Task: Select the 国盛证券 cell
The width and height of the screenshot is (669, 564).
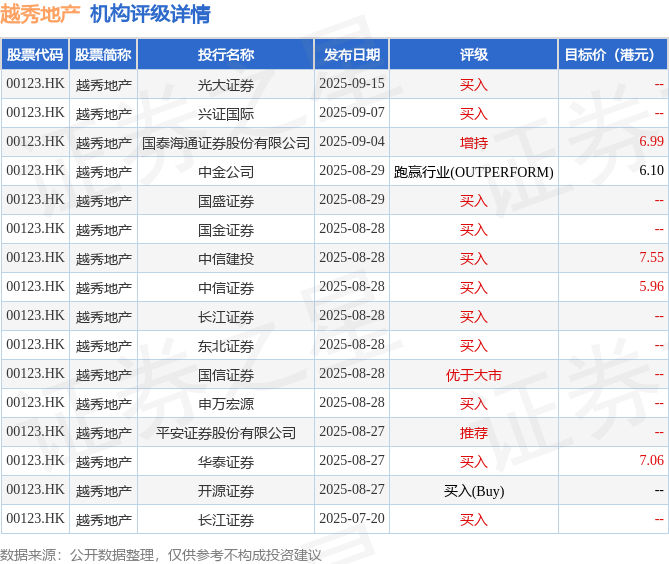Action: [x=226, y=201]
